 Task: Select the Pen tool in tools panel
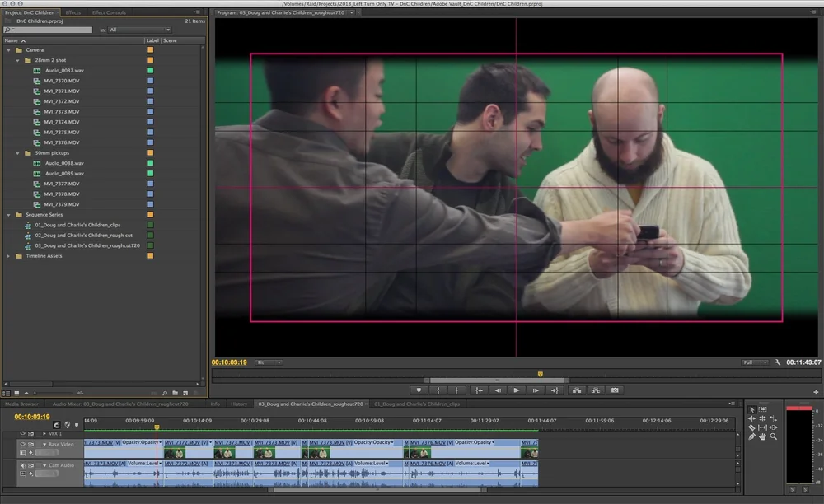click(x=751, y=436)
